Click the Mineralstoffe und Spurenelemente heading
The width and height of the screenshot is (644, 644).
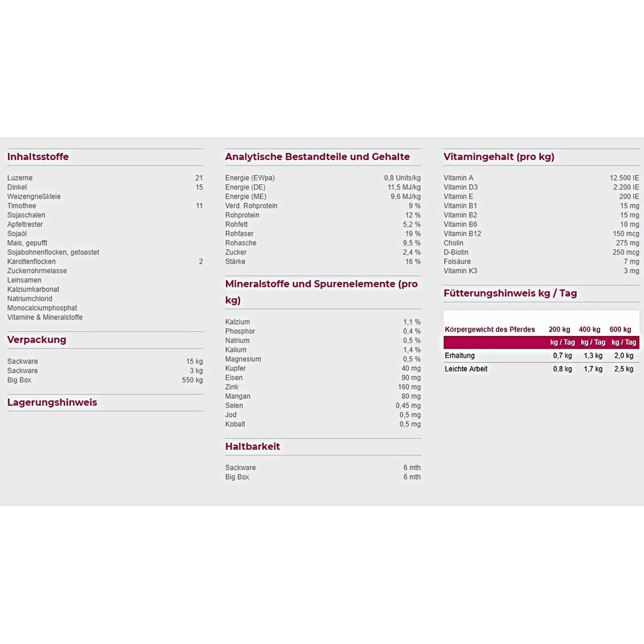pos(321,292)
